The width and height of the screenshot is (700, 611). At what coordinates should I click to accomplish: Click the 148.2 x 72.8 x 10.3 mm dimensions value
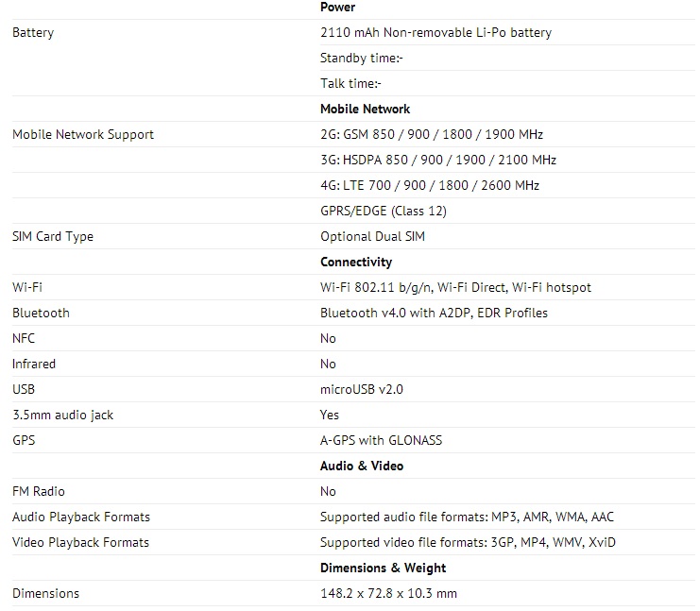[388, 594]
